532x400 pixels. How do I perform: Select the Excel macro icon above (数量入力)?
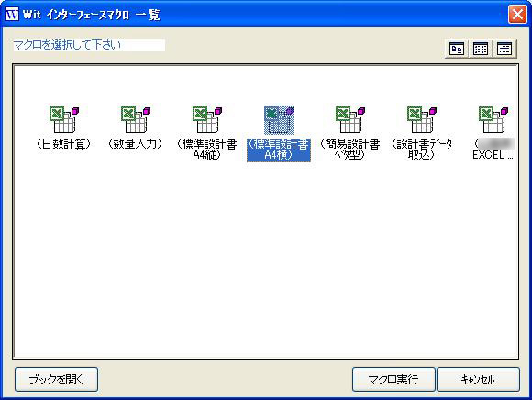(136, 120)
